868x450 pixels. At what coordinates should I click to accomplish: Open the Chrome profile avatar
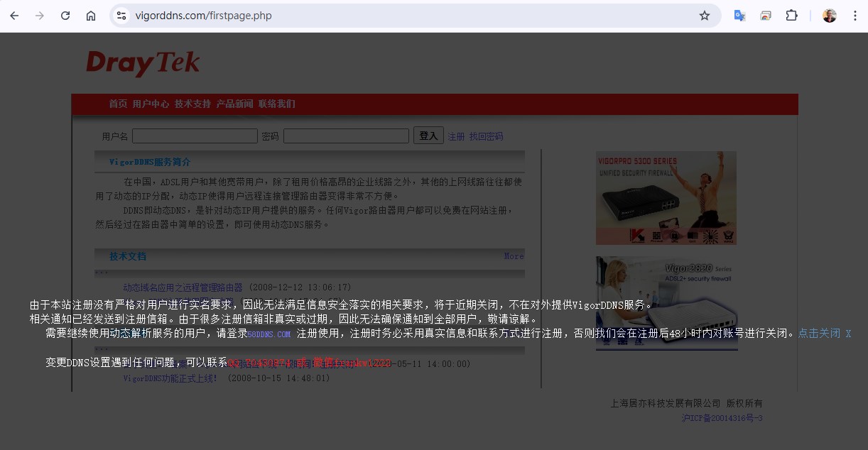pyautogui.click(x=829, y=16)
